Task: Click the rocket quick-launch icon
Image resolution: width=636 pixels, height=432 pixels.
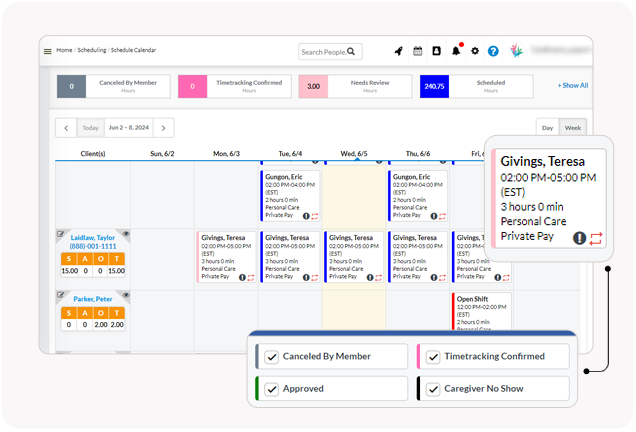Action: pyautogui.click(x=399, y=51)
